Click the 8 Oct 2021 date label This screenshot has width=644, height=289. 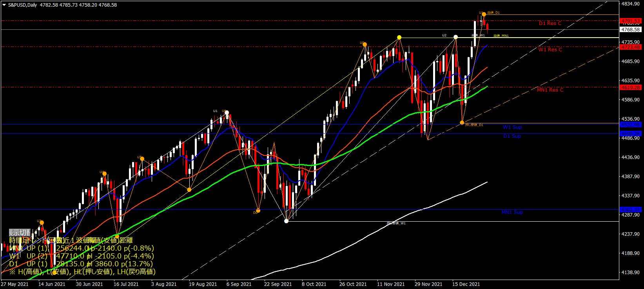(x=314, y=284)
